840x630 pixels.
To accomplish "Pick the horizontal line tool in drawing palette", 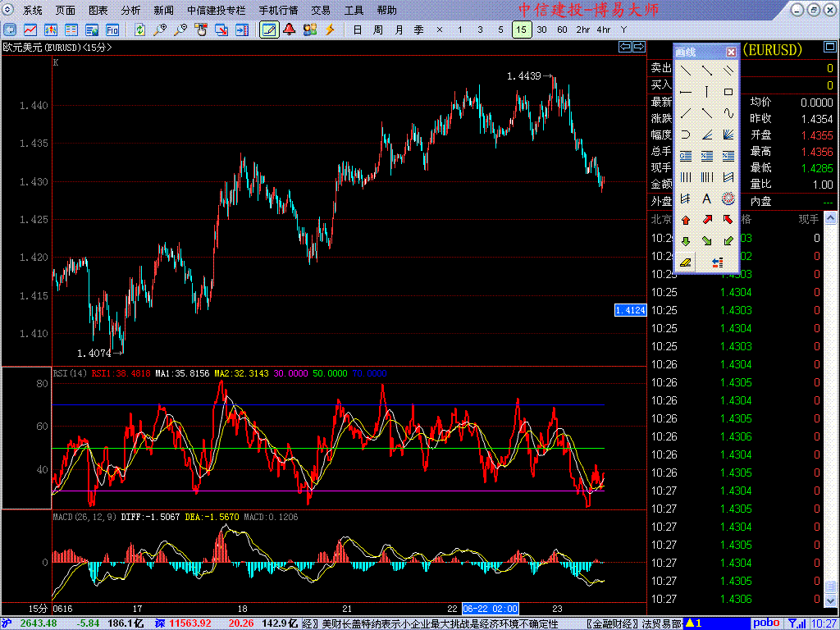I will (686, 92).
